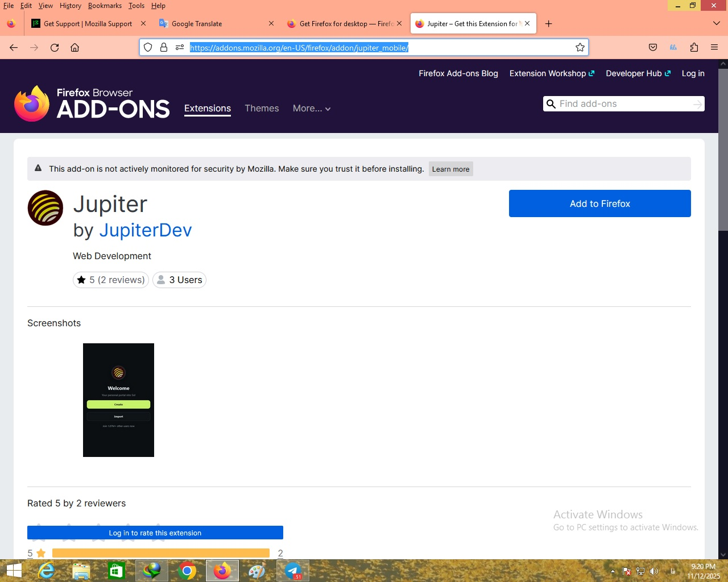Open a new tab with the plus button

548,24
